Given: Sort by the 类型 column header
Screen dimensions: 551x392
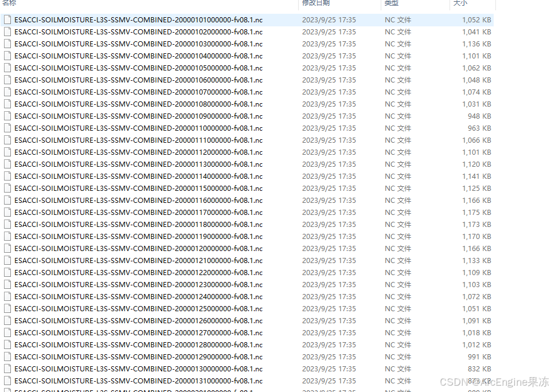Looking at the screenshot, I should click(392, 3).
